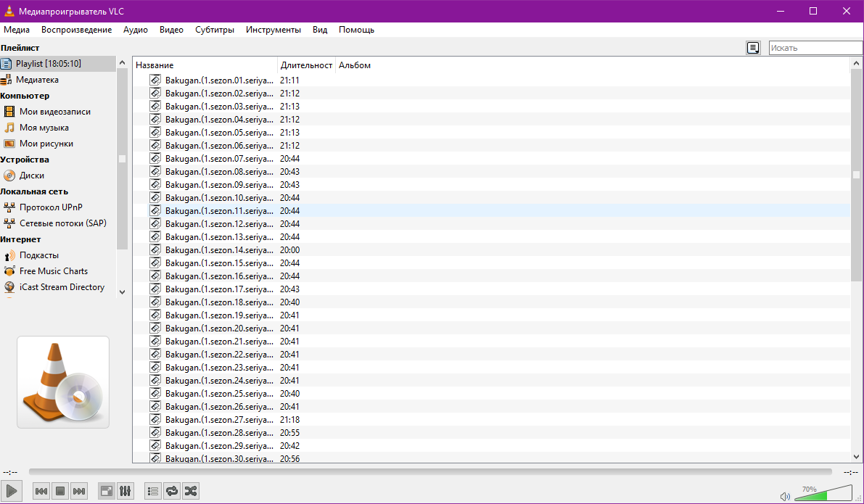
Task: Open extended settings equalizer icon
Action: coord(126,491)
